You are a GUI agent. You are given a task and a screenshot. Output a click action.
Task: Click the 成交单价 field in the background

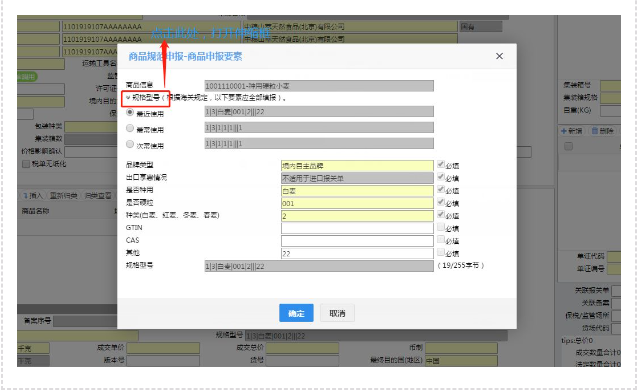(x=163, y=348)
